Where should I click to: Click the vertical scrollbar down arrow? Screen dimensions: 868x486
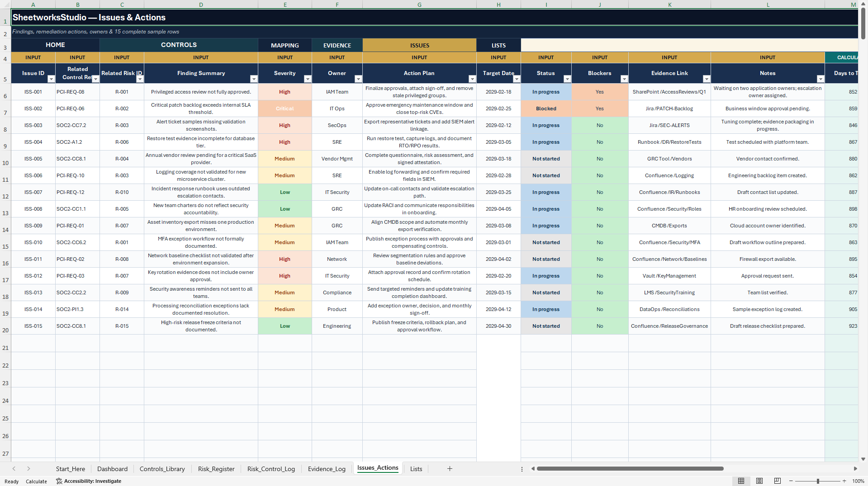pyautogui.click(x=863, y=459)
